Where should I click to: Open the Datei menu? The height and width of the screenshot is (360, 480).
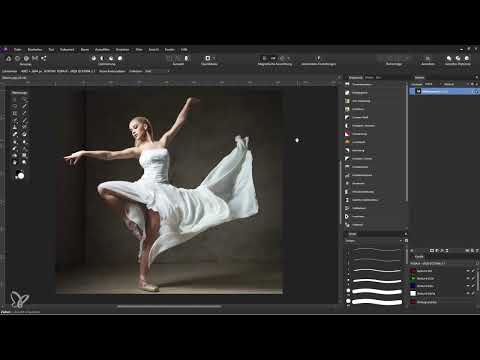pyautogui.click(x=18, y=49)
